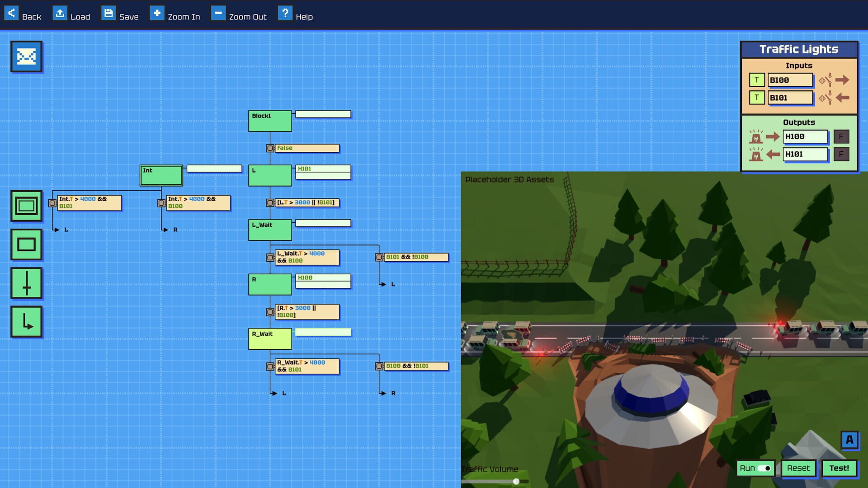Go Back to previous screen
Image resolution: width=868 pixels, height=488 pixels.
click(x=11, y=13)
